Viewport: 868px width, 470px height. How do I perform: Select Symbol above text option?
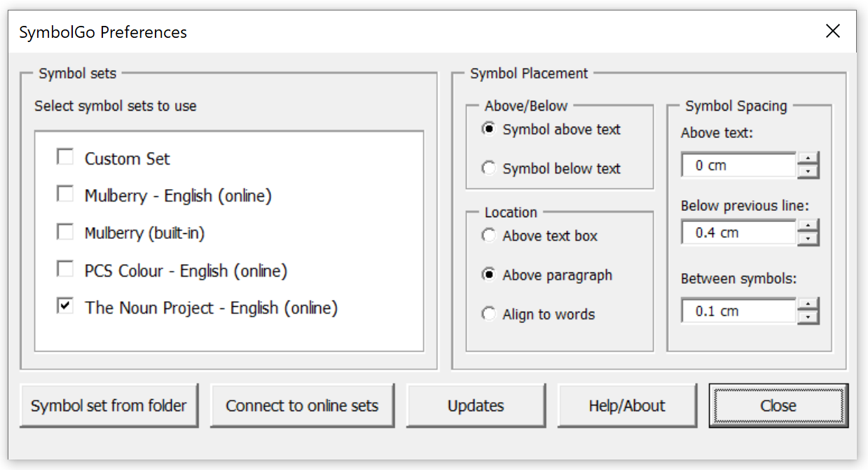point(489,129)
